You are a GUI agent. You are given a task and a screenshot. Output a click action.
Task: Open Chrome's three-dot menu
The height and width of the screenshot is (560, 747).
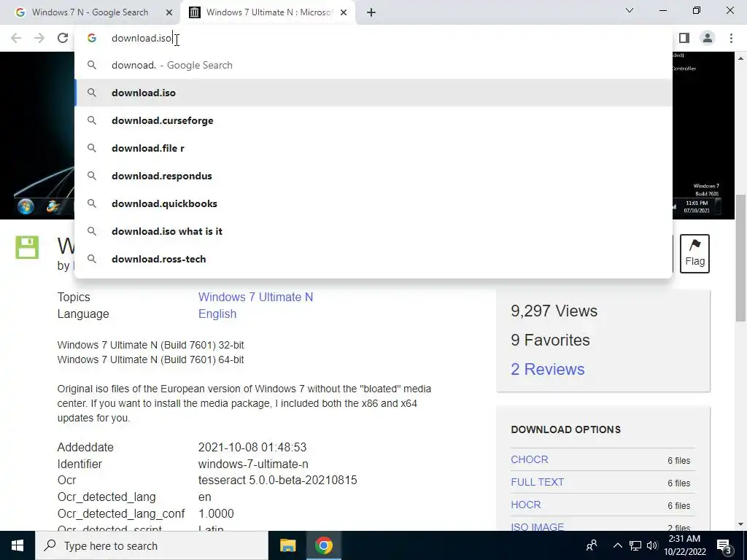point(731,38)
